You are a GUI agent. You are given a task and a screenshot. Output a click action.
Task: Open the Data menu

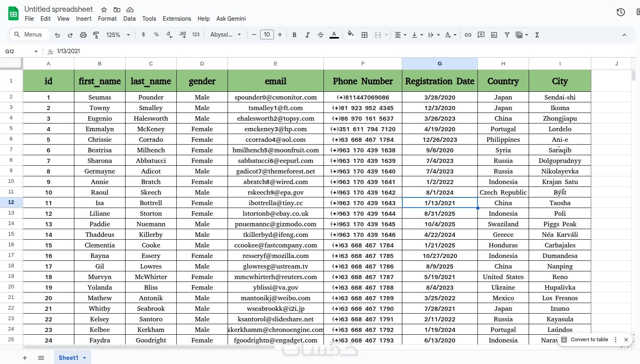point(130,19)
